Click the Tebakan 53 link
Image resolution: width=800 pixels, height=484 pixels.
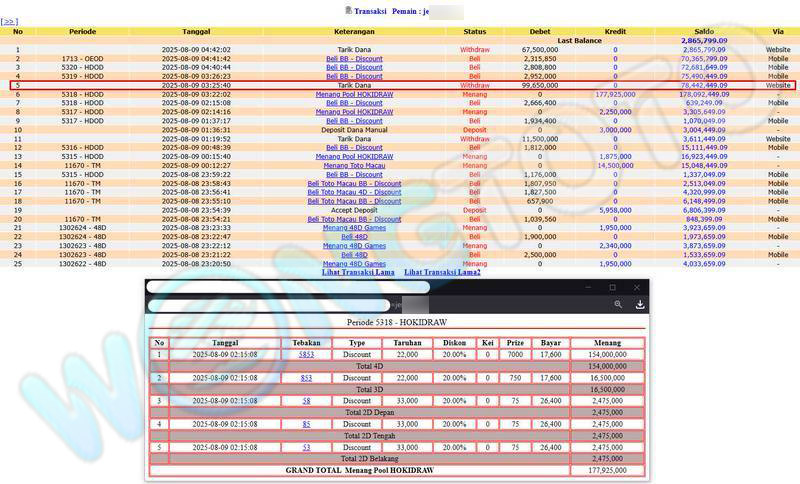306,447
